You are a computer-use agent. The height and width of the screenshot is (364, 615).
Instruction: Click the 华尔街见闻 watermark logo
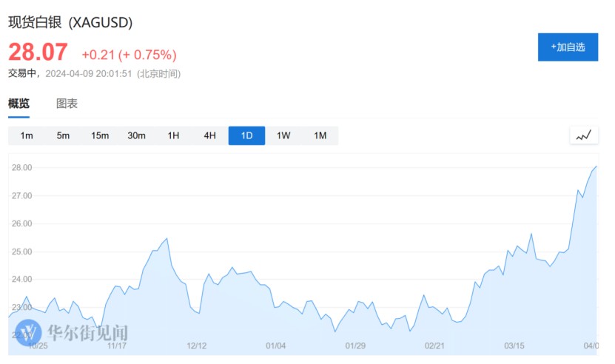click(30, 331)
